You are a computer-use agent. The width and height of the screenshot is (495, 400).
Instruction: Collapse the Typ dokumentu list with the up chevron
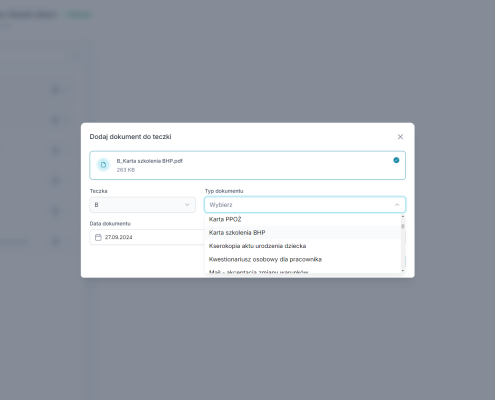point(397,205)
